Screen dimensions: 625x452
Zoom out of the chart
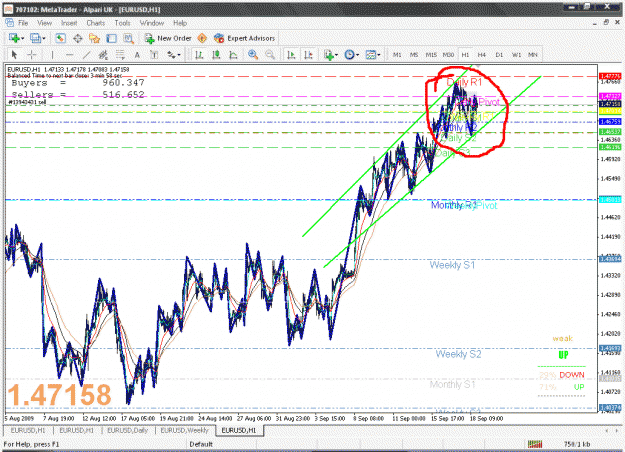pyautogui.click(x=270, y=55)
